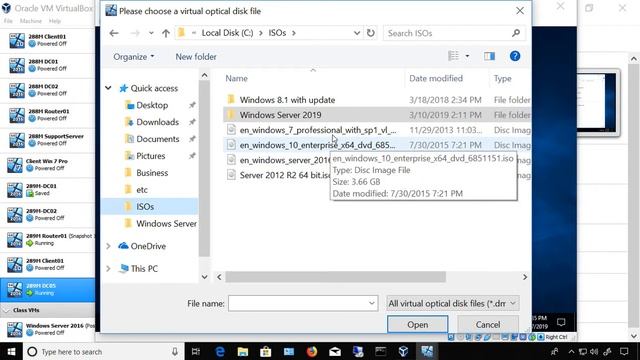Click the Windows Start button
Image resolution: width=640 pixels, height=360 pixels.
[x=11, y=351]
